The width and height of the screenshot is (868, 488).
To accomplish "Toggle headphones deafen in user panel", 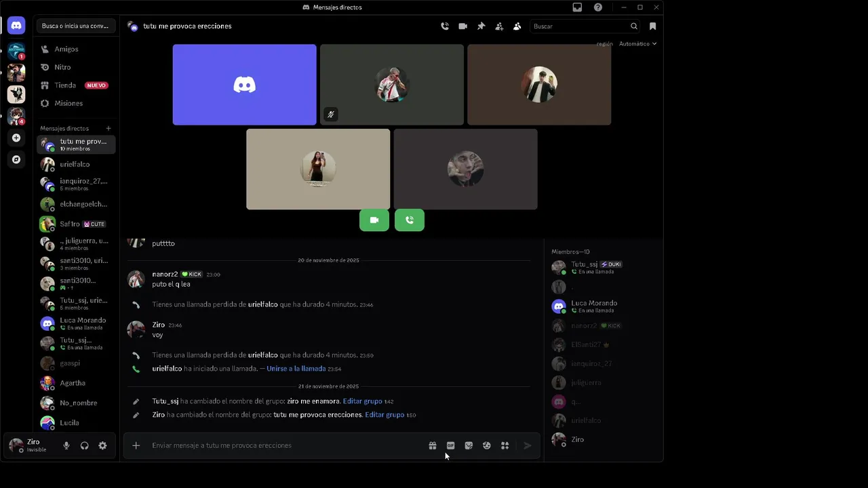I will [x=85, y=446].
